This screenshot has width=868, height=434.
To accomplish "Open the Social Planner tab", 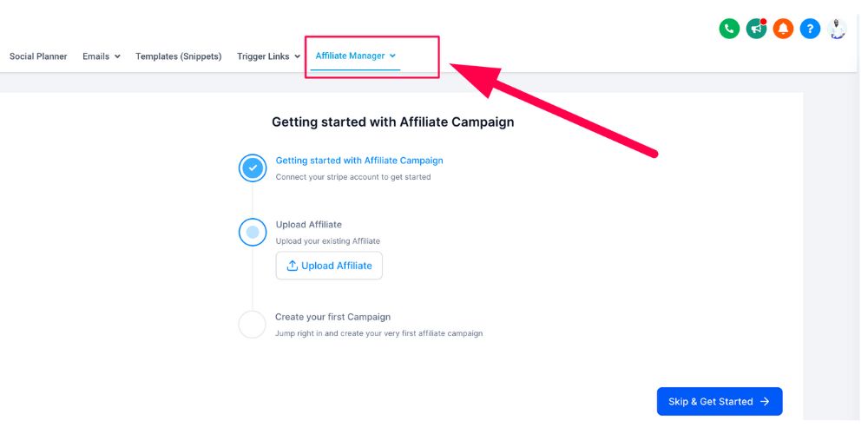I will pyautogui.click(x=38, y=56).
